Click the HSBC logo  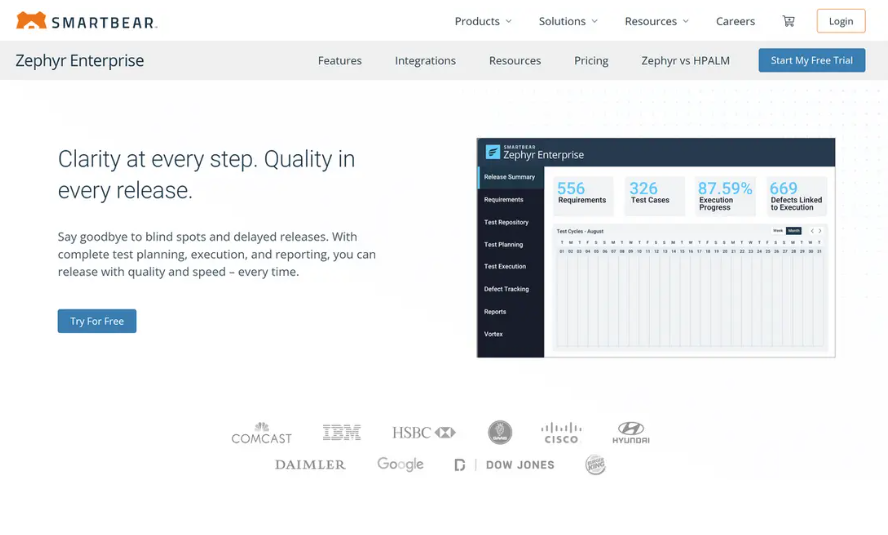click(424, 433)
